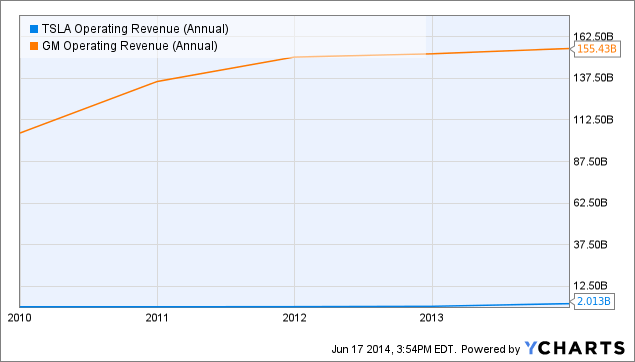Click the blue TSLA revenue line
The height and width of the screenshot is (362, 635).
[x=294, y=306]
